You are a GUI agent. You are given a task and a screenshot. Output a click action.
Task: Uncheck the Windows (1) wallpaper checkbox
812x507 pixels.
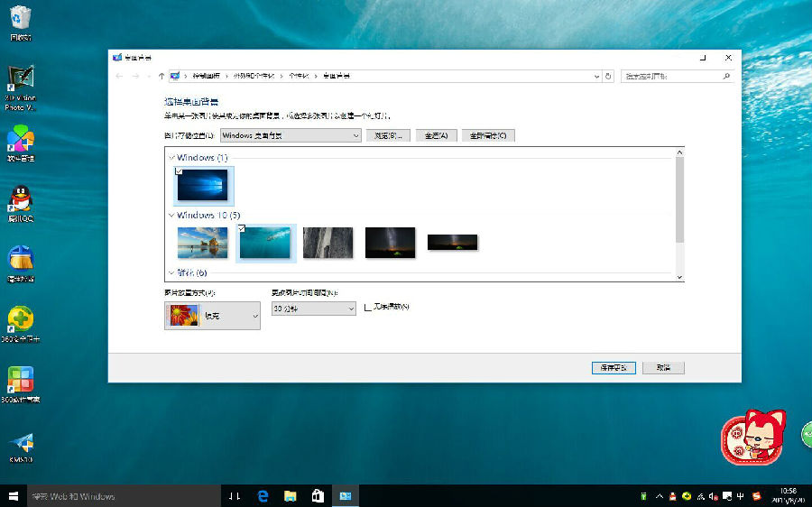pos(179,171)
